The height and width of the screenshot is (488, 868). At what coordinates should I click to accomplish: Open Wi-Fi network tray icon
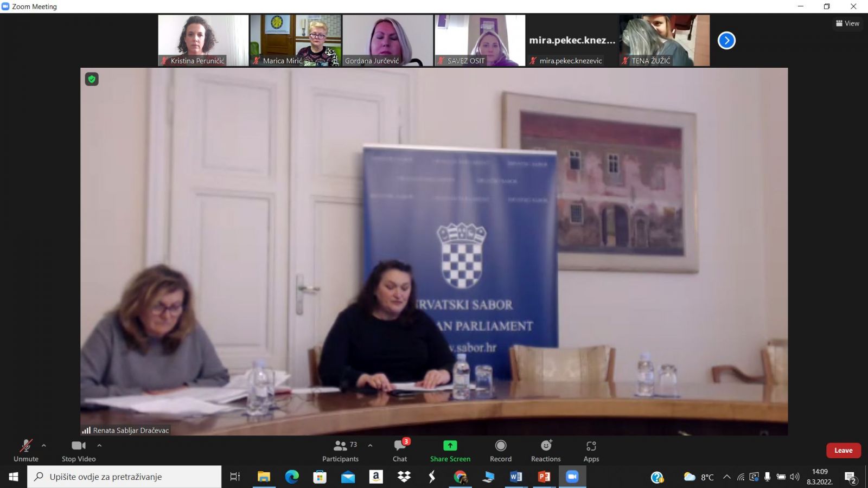coord(741,477)
